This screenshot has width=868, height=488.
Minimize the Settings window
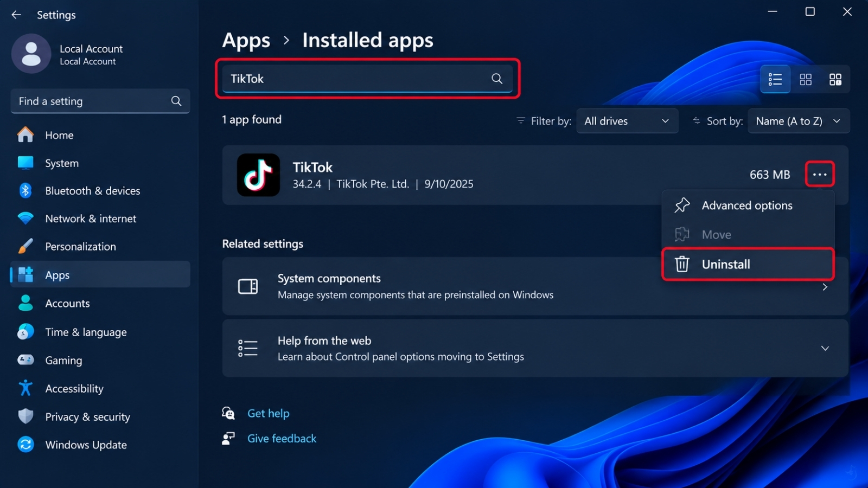click(x=773, y=11)
